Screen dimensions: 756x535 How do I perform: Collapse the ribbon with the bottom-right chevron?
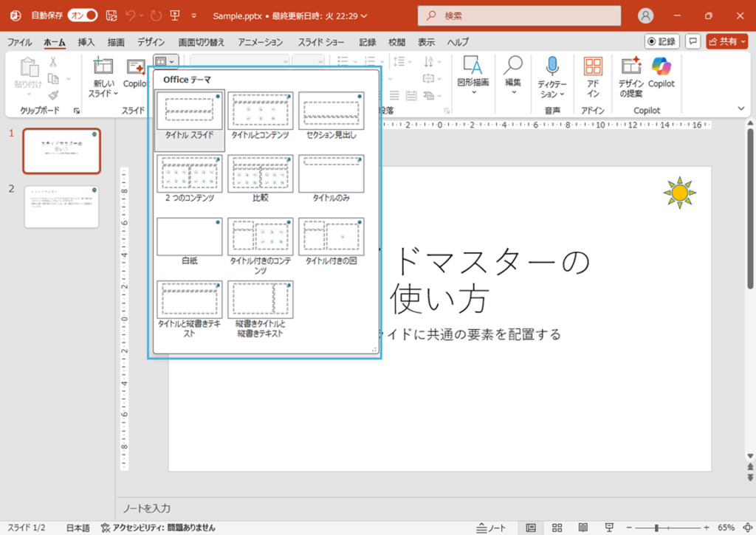pos(740,108)
